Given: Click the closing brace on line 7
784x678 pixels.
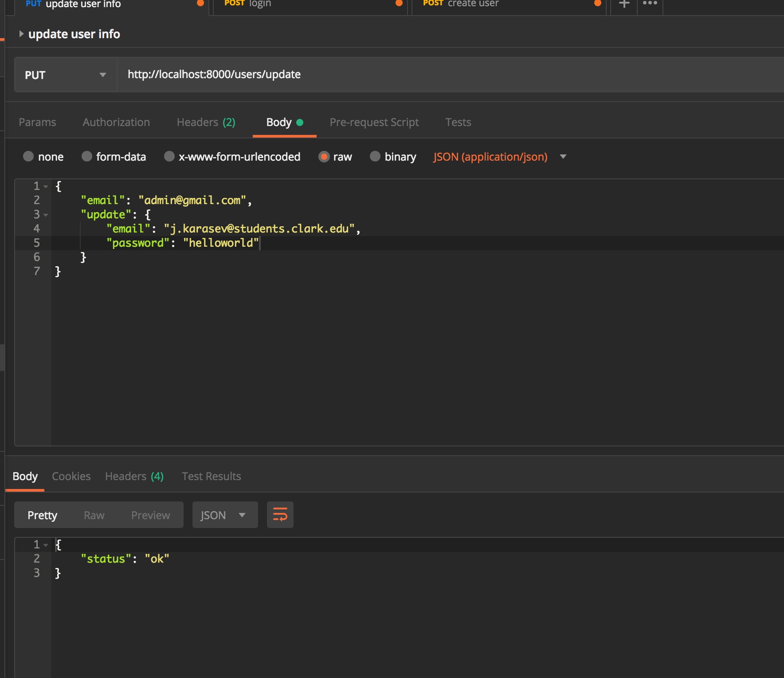Looking at the screenshot, I should point(58,272).
